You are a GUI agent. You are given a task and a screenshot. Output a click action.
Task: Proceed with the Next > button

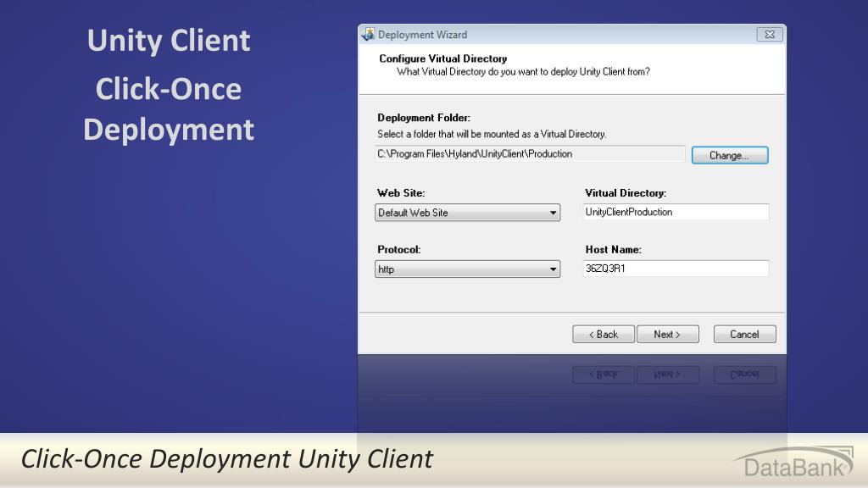(x=668, y=334)
